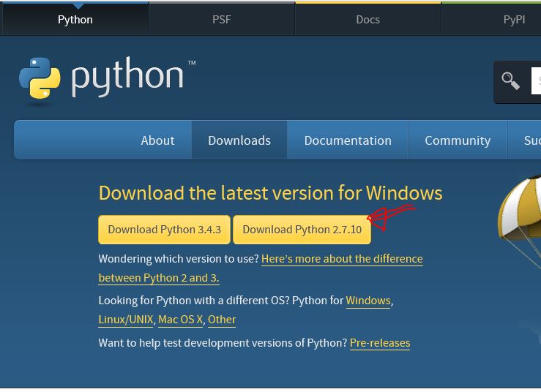Open the Community menu
This screenshot has height=392, width=541.
[458, 140]
